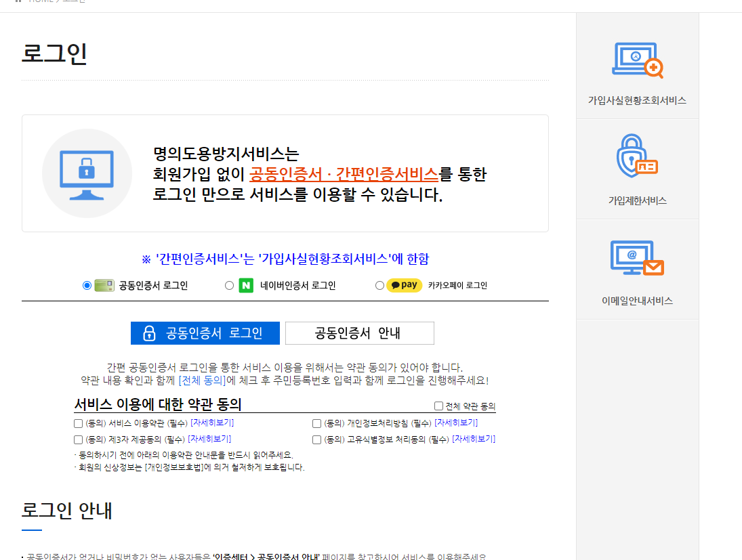This screenshot has width=742, height=560.
Task: Click the 가입사실현황조회서비스 sidebar label
Action: (637, 100)
